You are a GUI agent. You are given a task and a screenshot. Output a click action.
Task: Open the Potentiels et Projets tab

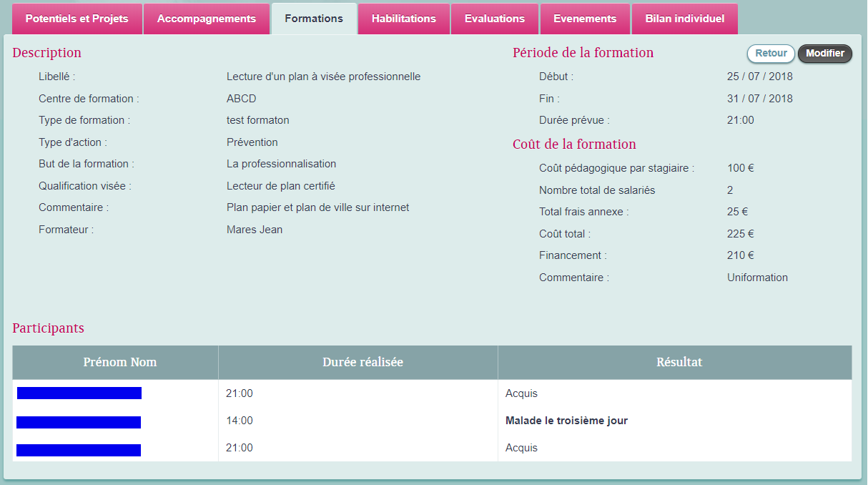pos(77,19)
